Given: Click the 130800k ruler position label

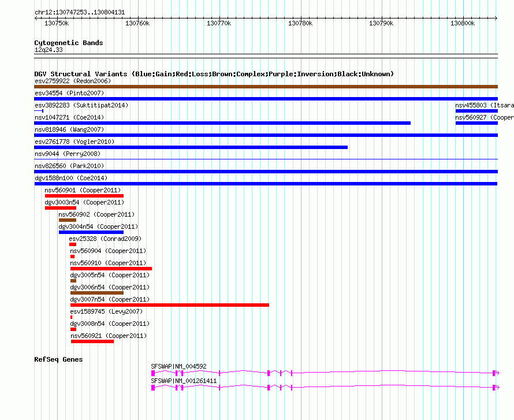Looking at the screenshot, I should 463,23.
